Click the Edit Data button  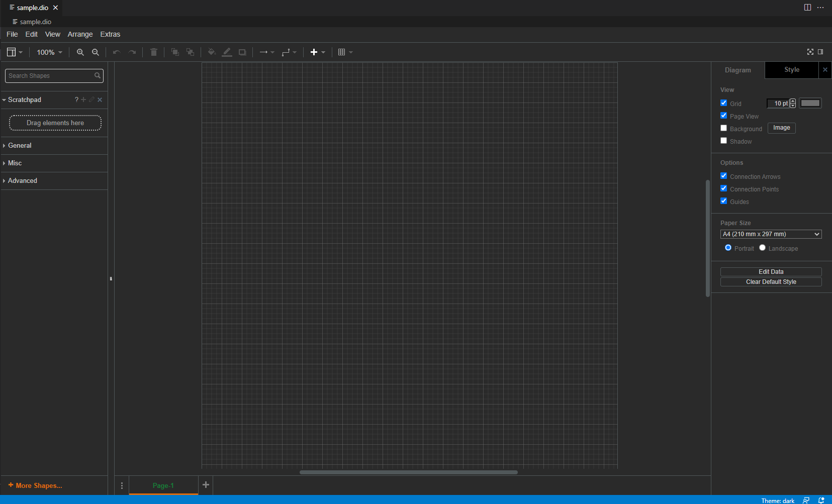pos(771,272)
